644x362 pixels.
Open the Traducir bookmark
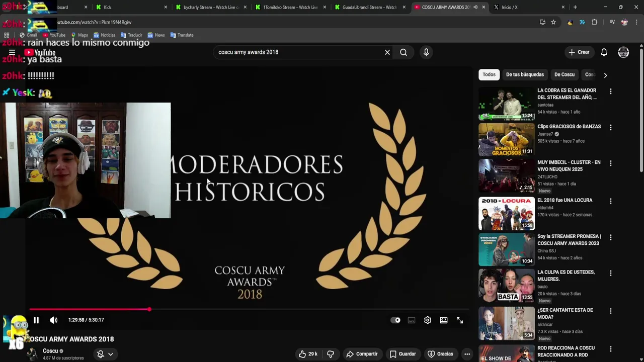[x=131, y=35]
